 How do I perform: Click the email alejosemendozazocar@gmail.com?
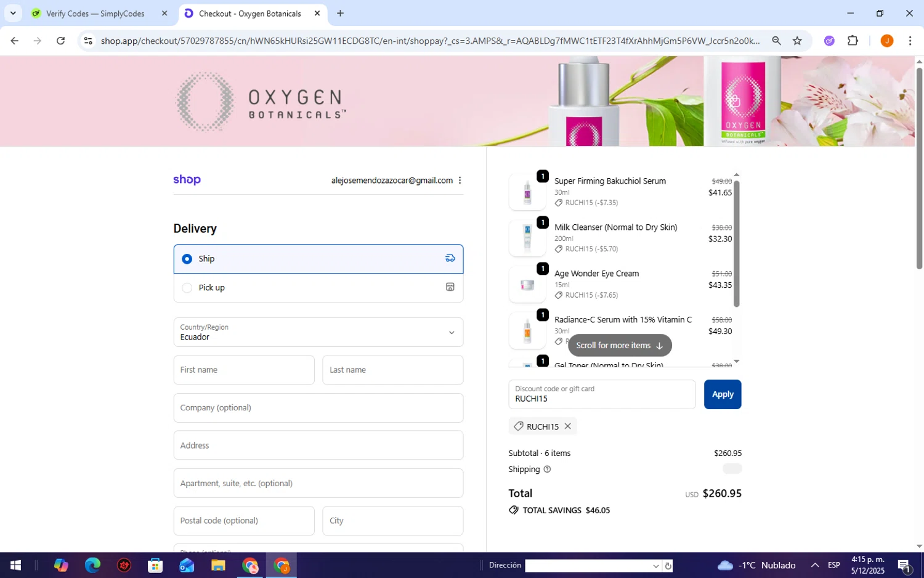392,181
